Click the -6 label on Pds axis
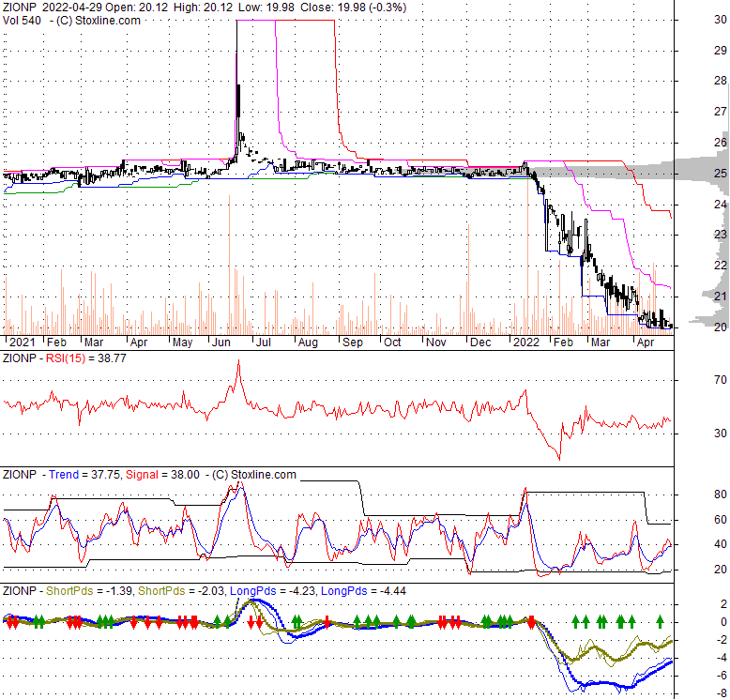 tap(722, 676)
